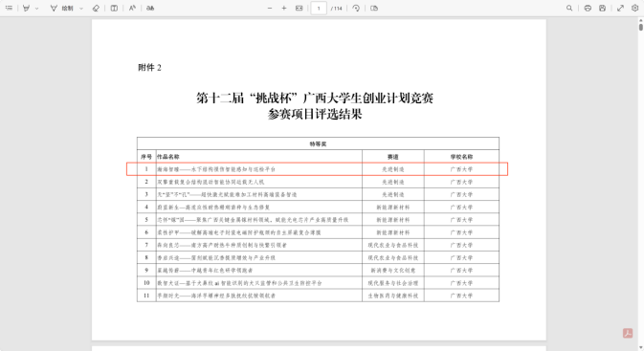The width and height of the screenshot is (644, 351).
Task: Click 生物医药与健康科技 in row 11
Action: click(393, 296)
